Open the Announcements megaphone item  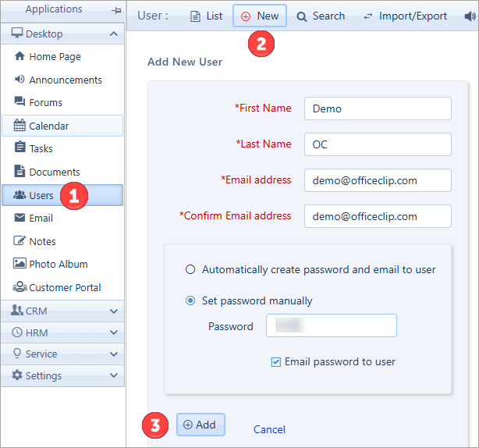pos(65,80)
